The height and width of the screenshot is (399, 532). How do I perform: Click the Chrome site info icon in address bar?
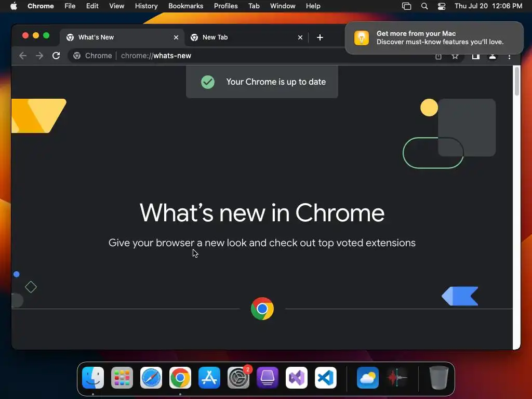tap(77, 56)
